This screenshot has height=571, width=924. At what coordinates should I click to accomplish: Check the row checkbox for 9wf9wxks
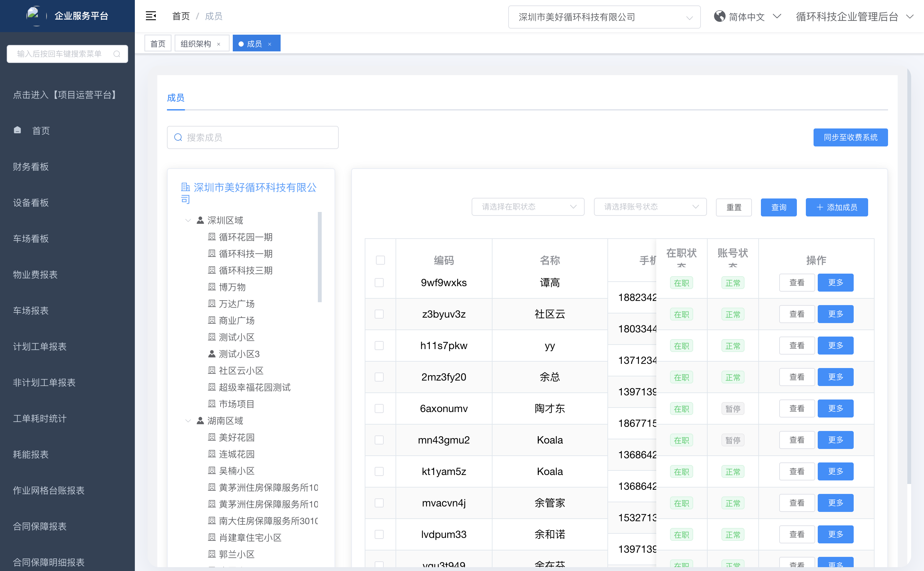pos(379,283)
